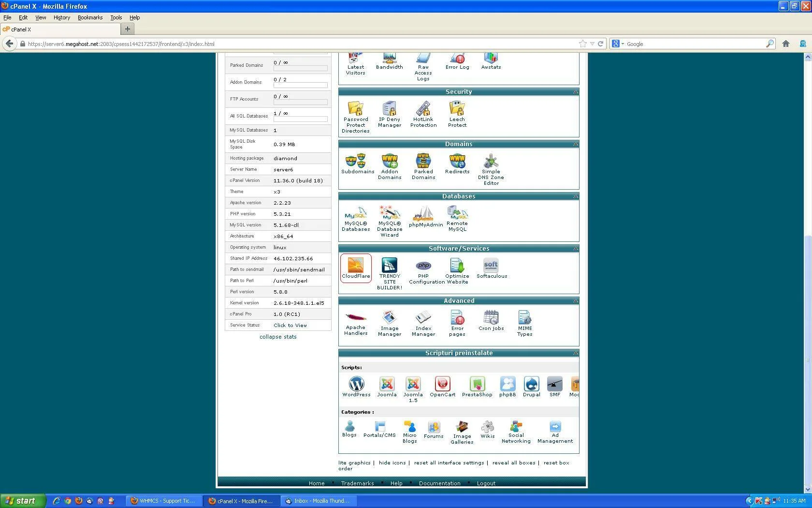The height and width of the screenshot is (508, 812).
Task: Select OpenCart script
Action: (x=442, y=387)
